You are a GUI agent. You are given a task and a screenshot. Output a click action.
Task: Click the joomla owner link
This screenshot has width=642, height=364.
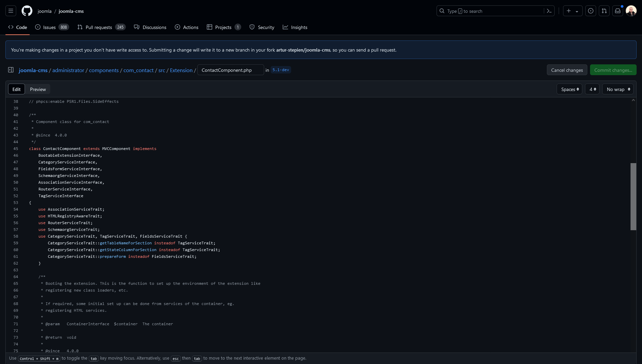coord(45,11)
